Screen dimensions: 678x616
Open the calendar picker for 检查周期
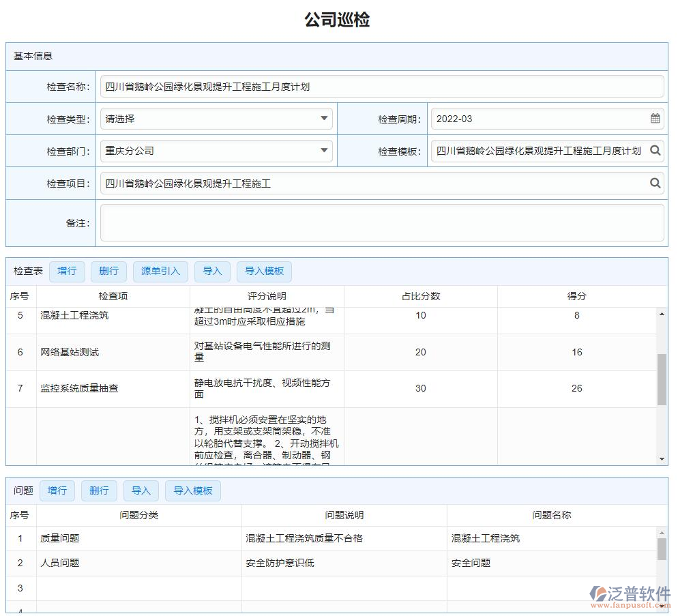tap(655, 118)
